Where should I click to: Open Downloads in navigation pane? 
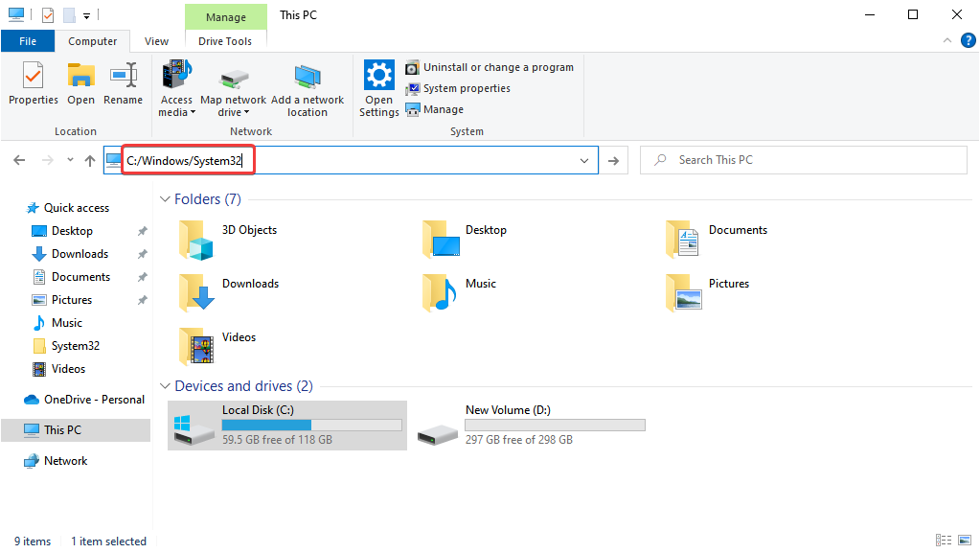point(70,254)
